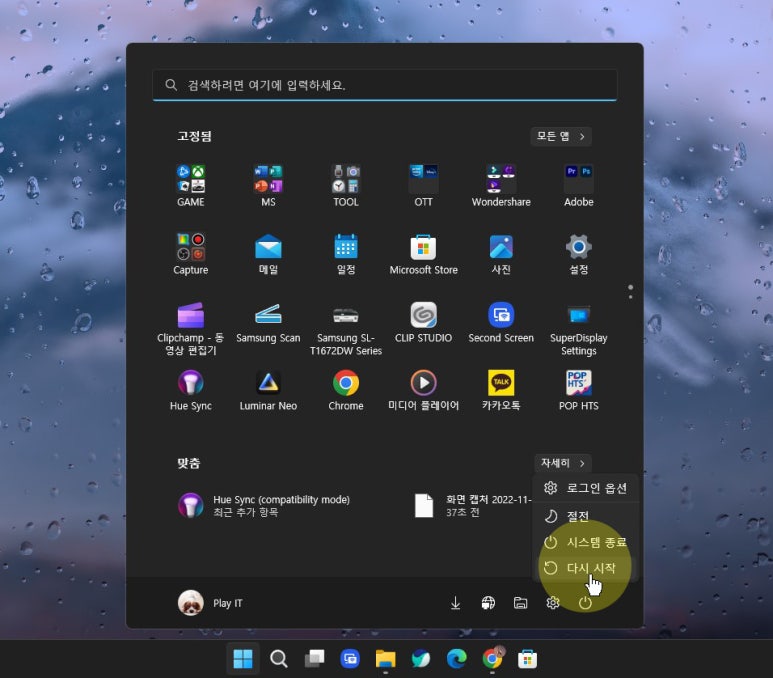Launch 카카오톡 (KakaoTalk)
The height and width of the screenshot is (678, 773).
pyautogui.click(x=501, y=391)
